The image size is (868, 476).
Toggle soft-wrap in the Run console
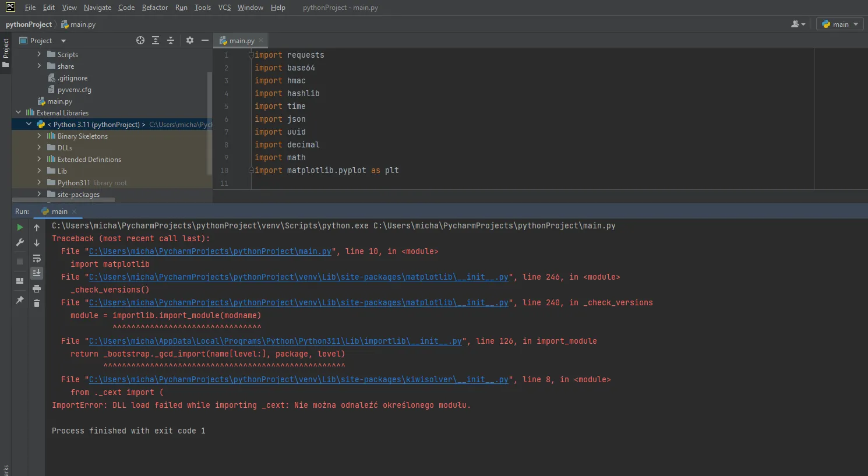click(37, 258)
